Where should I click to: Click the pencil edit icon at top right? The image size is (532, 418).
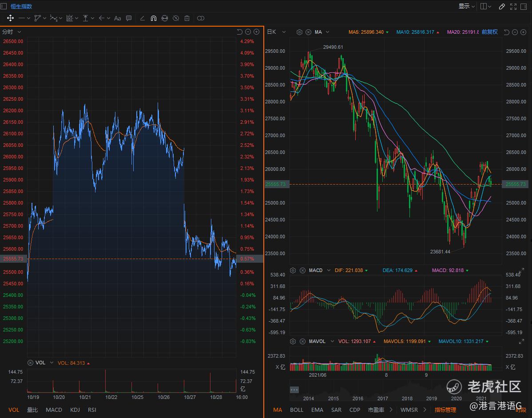pos(502,6)
